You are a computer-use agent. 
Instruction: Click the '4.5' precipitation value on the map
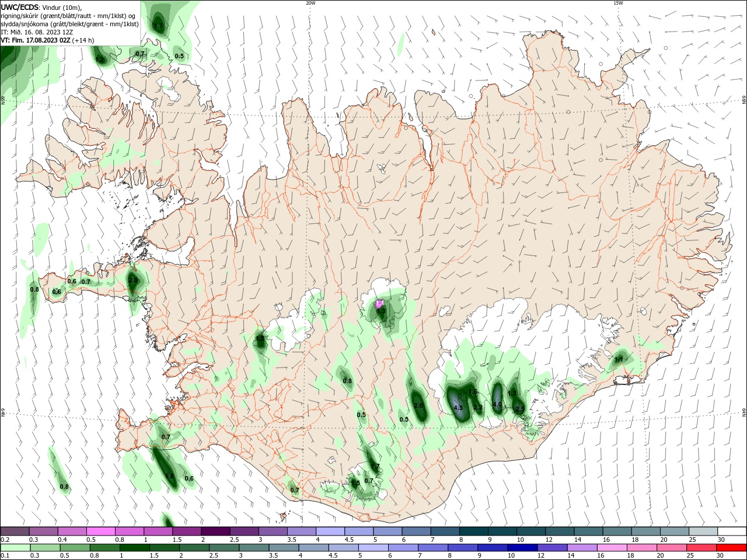coord(458,407)
